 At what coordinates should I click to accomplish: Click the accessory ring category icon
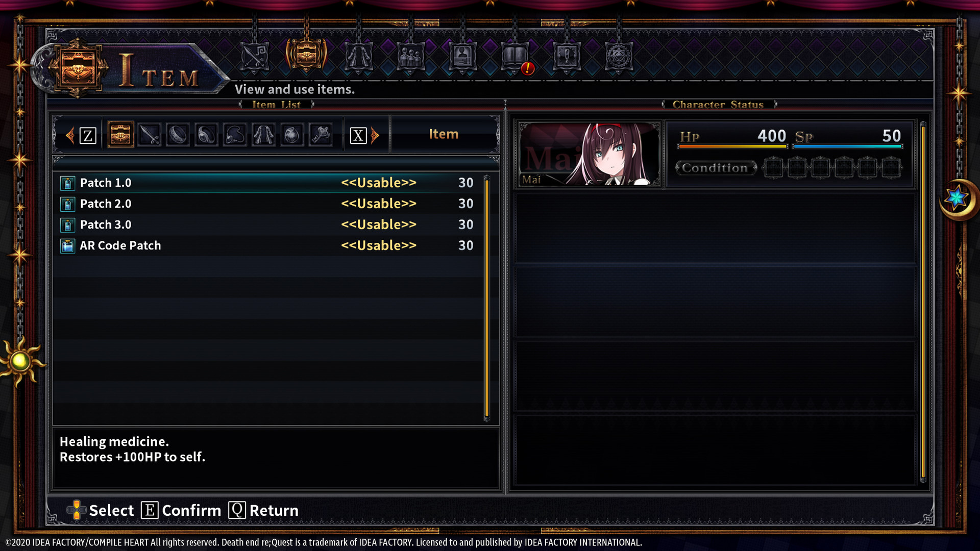tap(177, 134)
